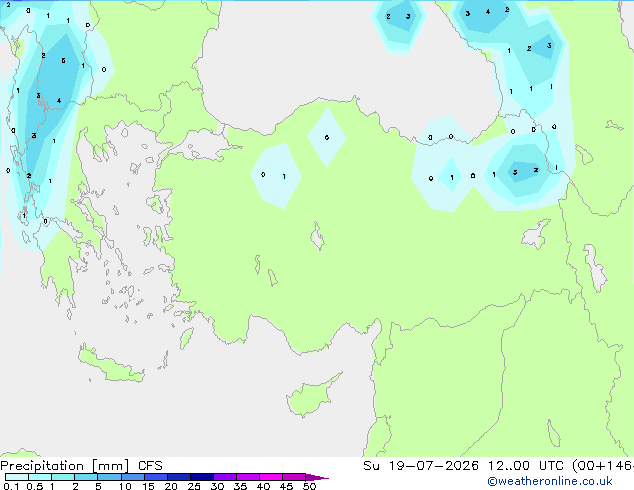Click the 25–30 mm dark navy swatch
The image size is (634, 490).
click(x=202, y=477)
